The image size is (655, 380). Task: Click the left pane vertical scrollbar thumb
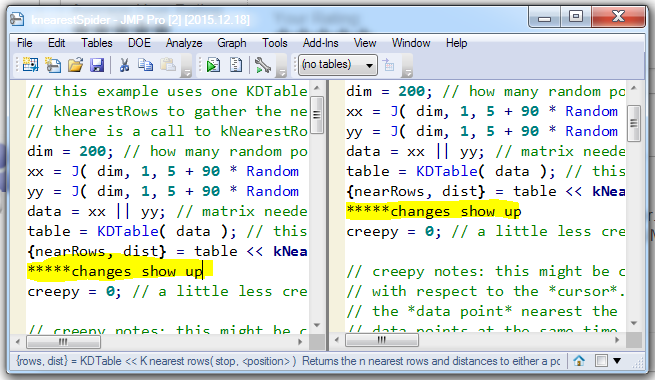[317, 115]
